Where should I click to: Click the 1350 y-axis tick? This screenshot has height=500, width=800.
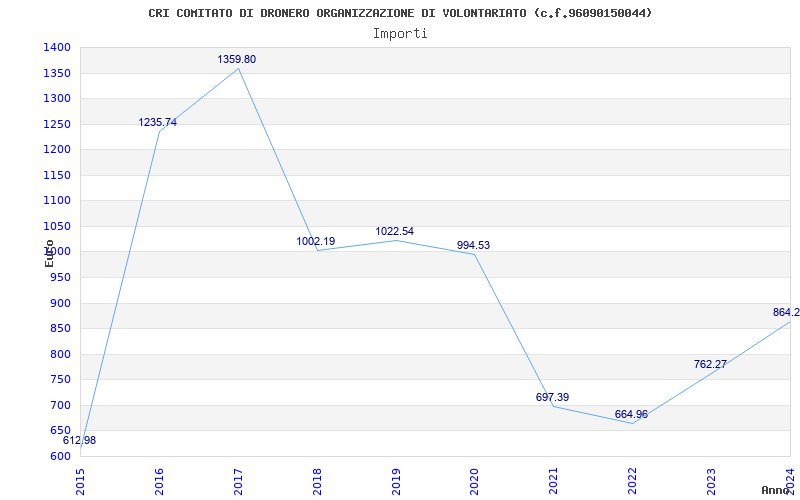click(57, 73)
